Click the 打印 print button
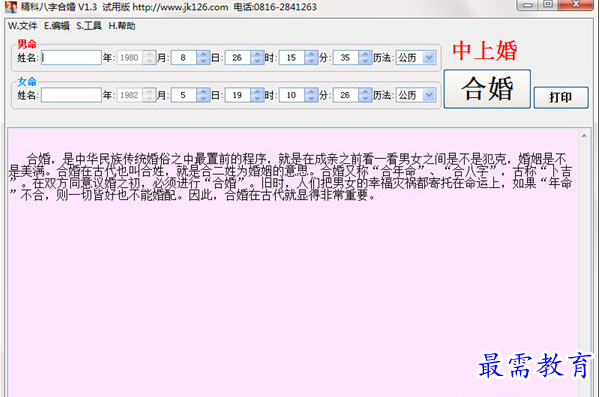 coord(561,97)
